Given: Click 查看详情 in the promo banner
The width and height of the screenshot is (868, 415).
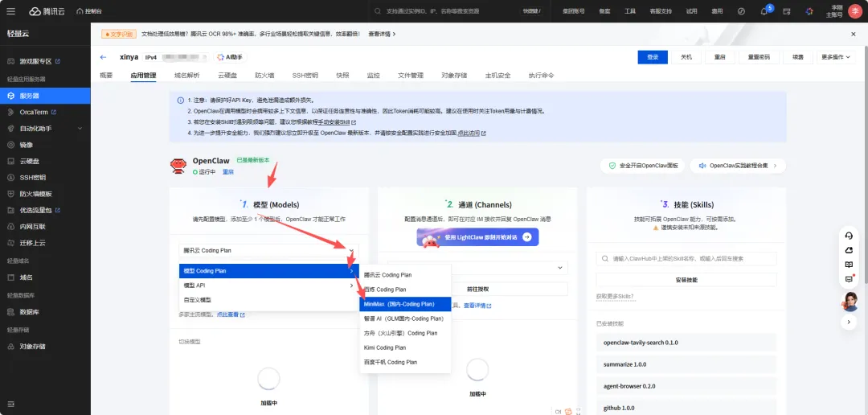Looking at the screenshot, I should point(382,34).
